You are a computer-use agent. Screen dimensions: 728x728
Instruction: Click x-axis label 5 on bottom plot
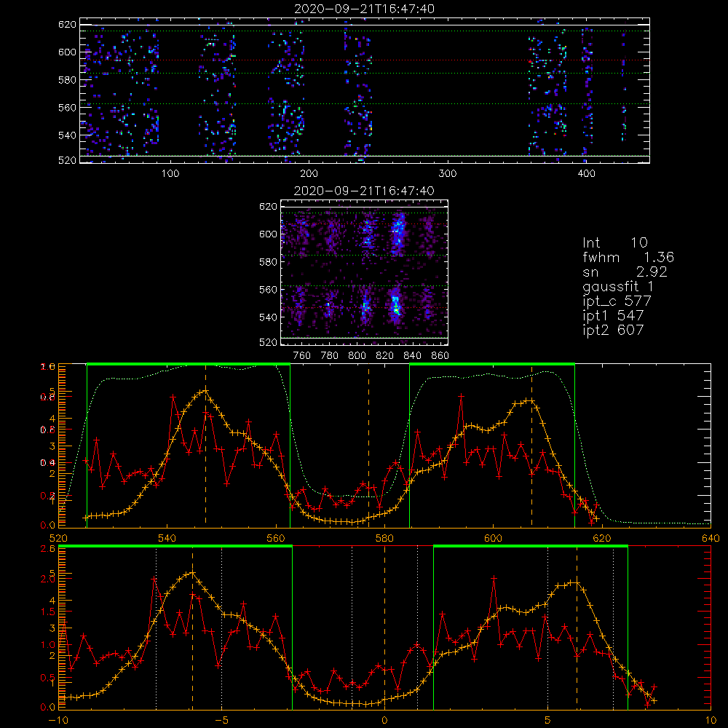[548, 720]
